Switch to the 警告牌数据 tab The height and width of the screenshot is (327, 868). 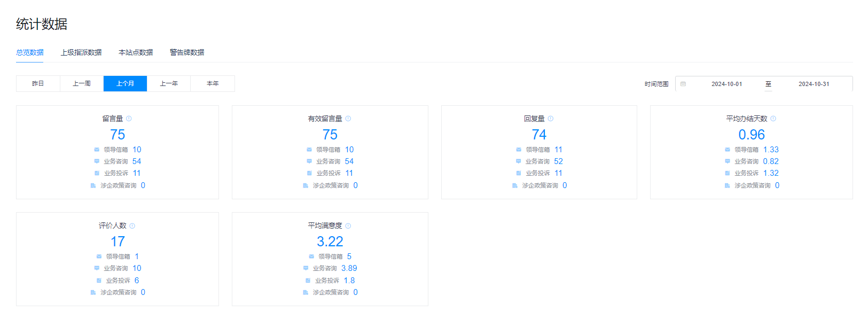pos(187,52)
